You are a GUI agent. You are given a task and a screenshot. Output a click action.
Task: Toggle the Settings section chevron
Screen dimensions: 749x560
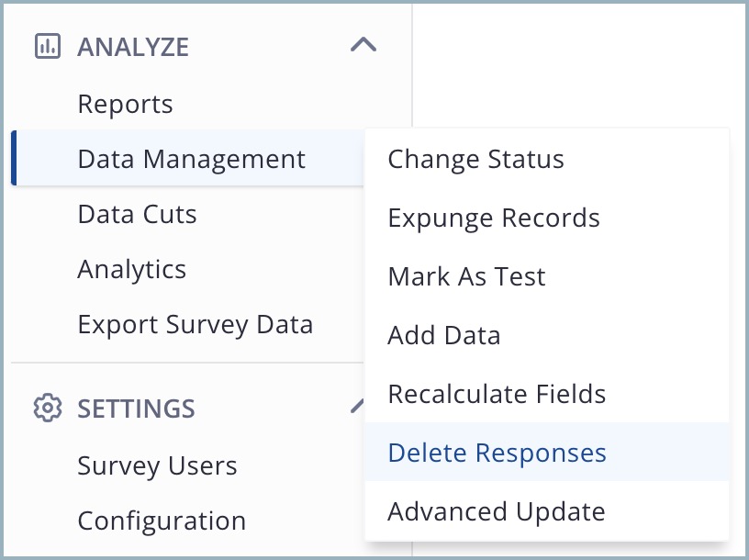357,407
